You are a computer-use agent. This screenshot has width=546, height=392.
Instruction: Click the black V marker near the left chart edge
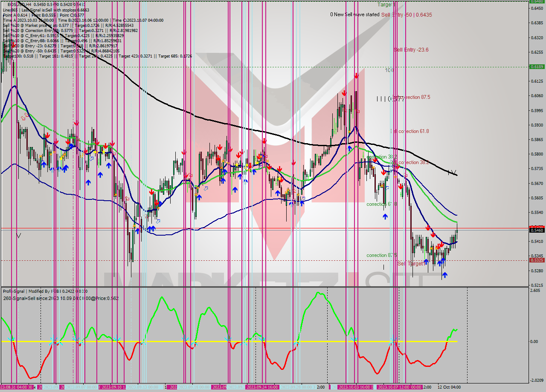[18, 235]
